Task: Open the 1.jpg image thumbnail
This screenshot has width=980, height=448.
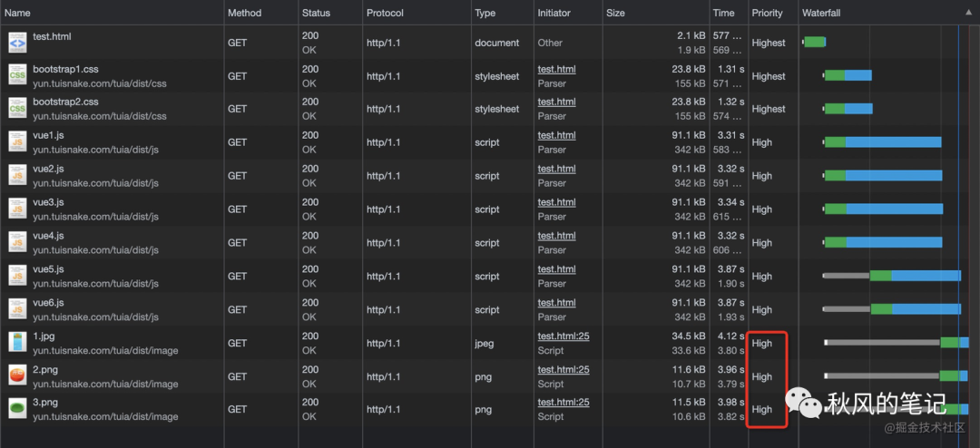Action: [17, 343]
